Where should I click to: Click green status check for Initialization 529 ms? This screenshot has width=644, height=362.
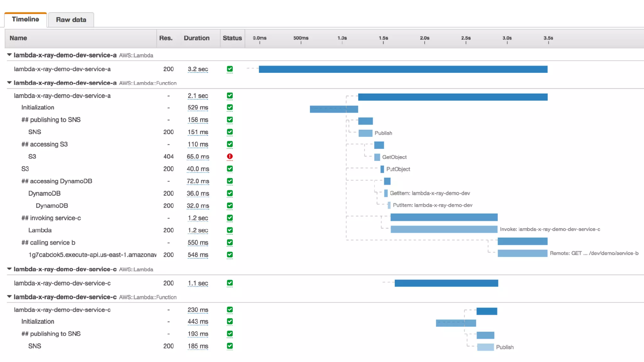[230, 107]
